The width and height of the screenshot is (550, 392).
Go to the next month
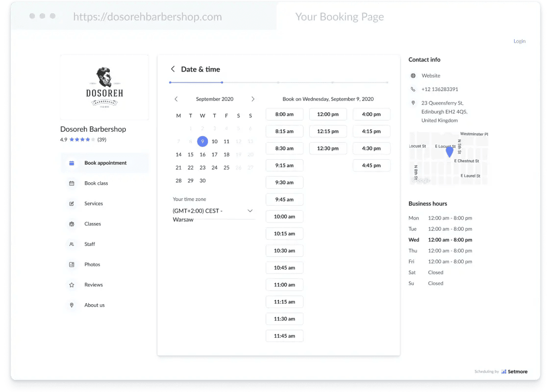tap(252, 99)
